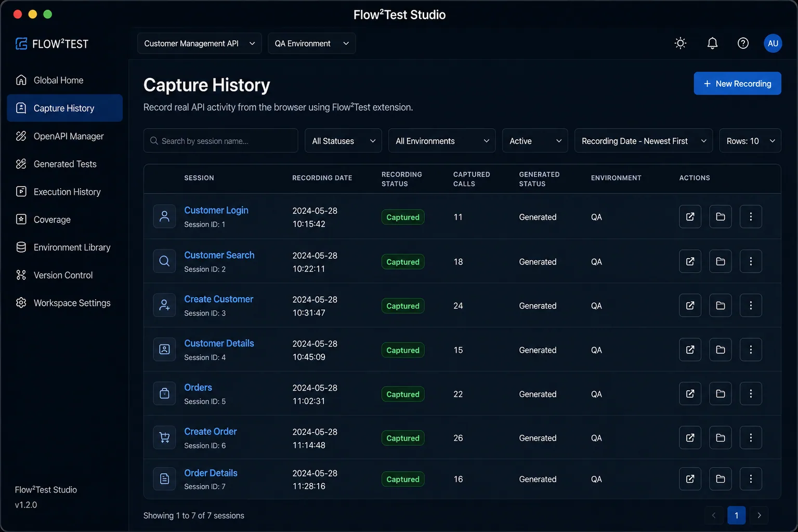Image resolution: width=798 pixels, height=532 pixels.
Task: Open the Create Order session link
Action: (211, 432)
